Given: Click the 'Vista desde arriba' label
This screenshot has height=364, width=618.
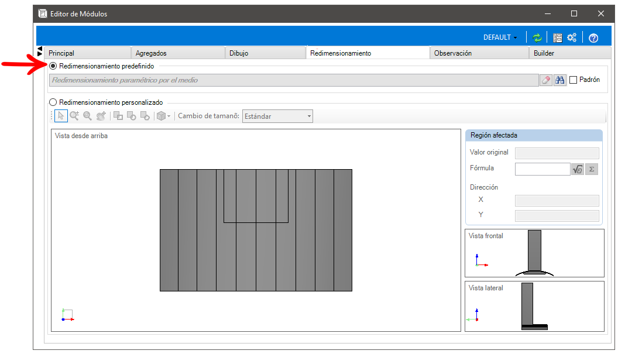Looking at the screenshot, I should tap(81, 136).
